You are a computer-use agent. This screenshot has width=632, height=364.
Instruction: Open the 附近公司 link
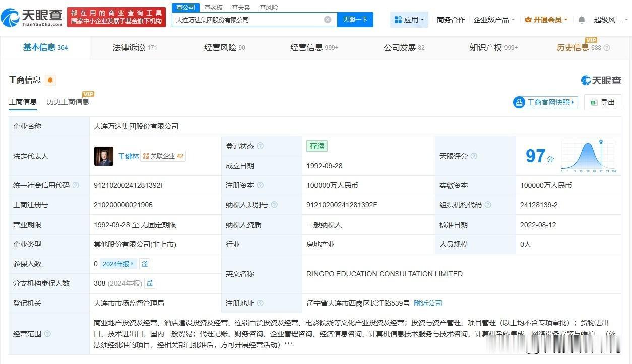coord(428,303)
